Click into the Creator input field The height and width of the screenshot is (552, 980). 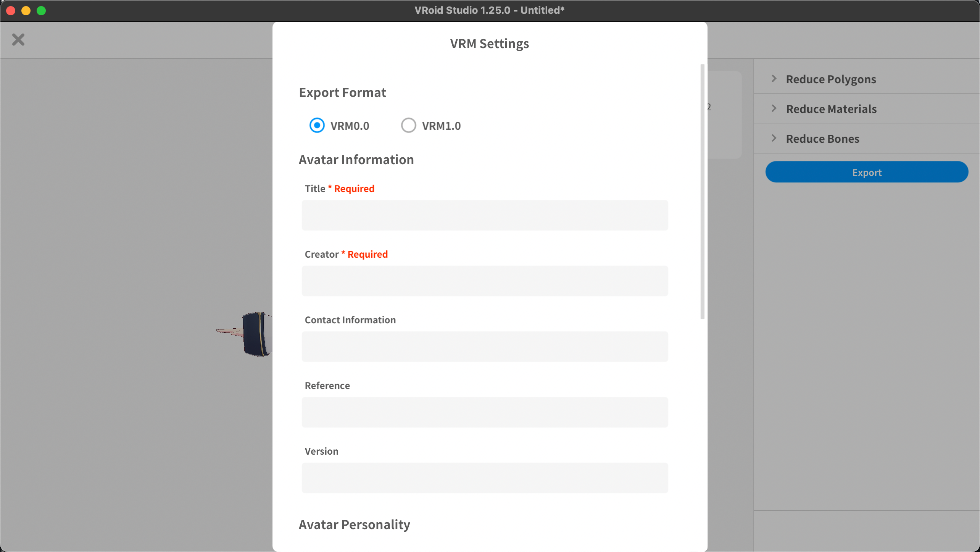tap(485, 281)
